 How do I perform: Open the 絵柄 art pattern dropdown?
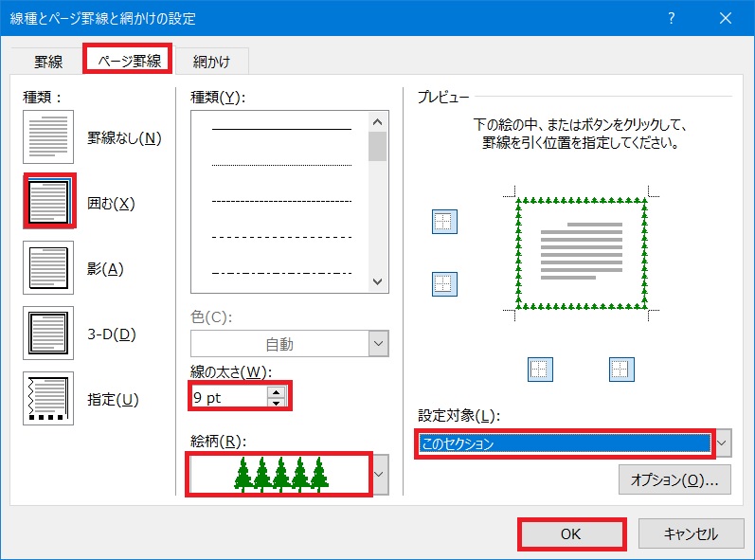pyautogui.click(x=380, y=475)
